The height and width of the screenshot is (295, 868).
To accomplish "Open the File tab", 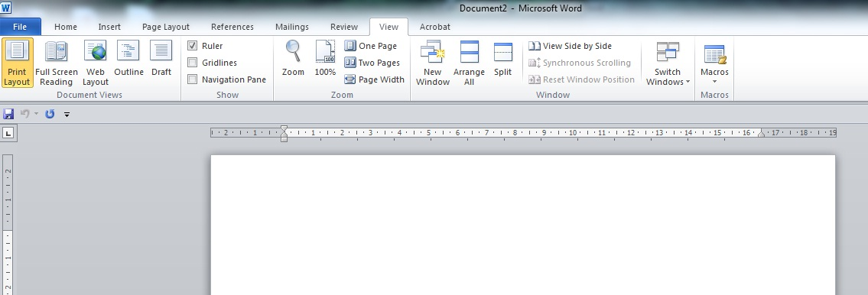I will [20, 27].
